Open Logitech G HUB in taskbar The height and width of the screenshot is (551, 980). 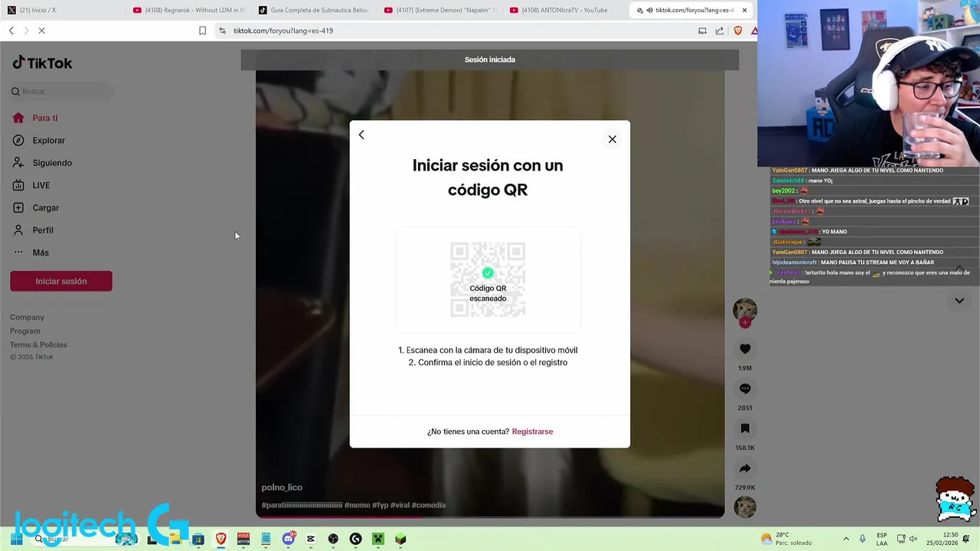pos(355,539)
